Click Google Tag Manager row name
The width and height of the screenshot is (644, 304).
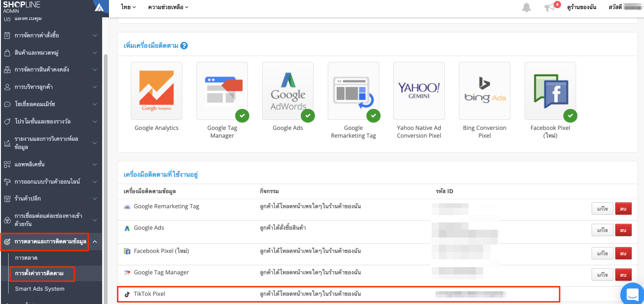161,273
